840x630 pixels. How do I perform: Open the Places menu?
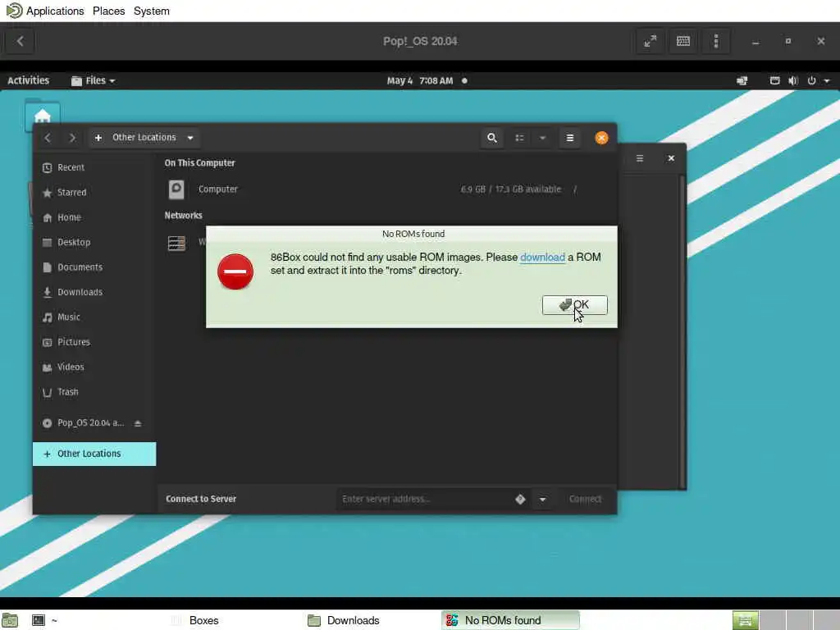click(109, 11)
